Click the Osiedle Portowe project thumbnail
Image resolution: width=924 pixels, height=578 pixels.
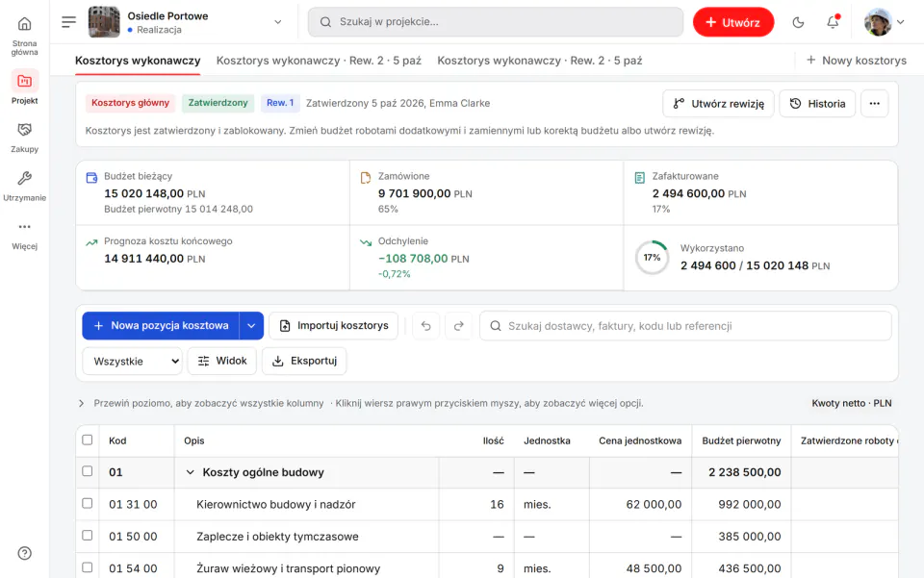pos(104,22)
